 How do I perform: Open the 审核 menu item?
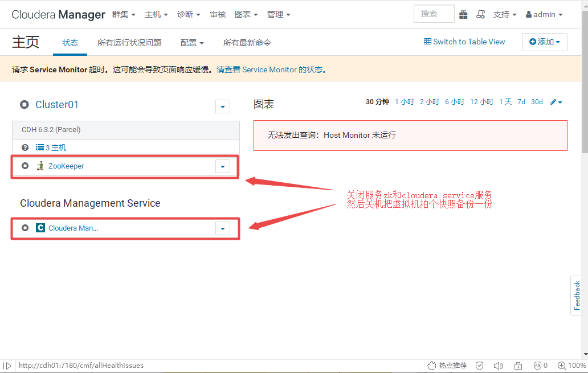click(218, 15)
